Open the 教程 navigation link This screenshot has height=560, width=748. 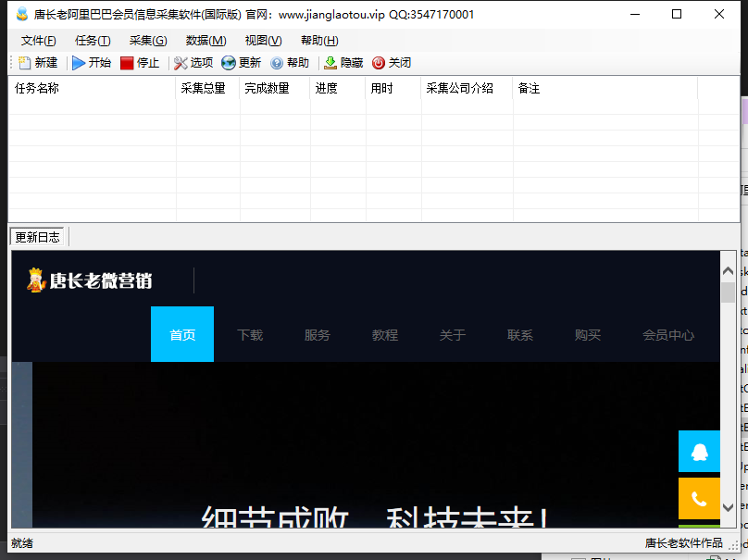(385, 335)
